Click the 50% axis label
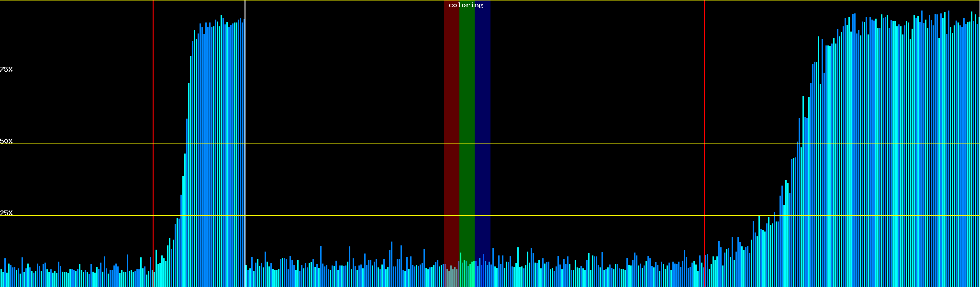Image resolution: width=980 pixels, height=287 pixels. click(x=6, y=141)
